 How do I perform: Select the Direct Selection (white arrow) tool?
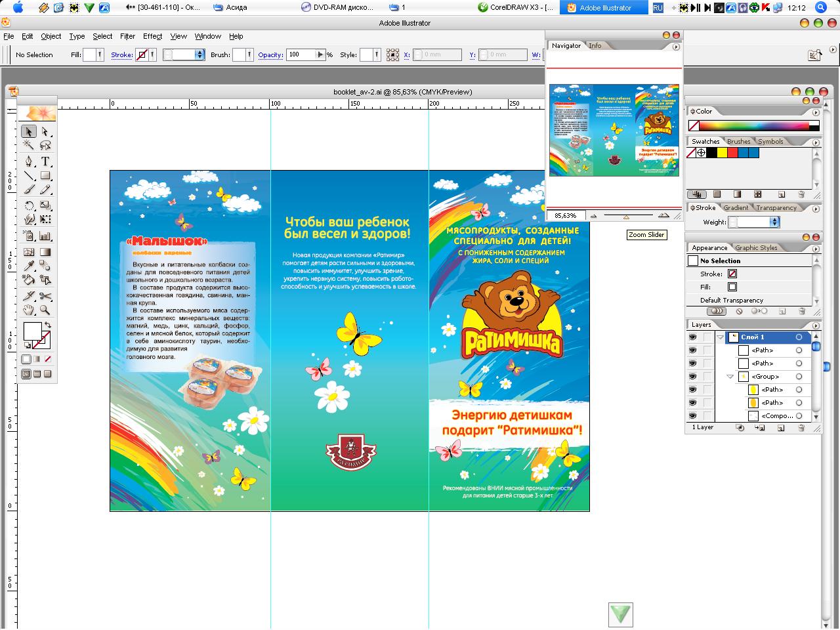click(45, 131)
